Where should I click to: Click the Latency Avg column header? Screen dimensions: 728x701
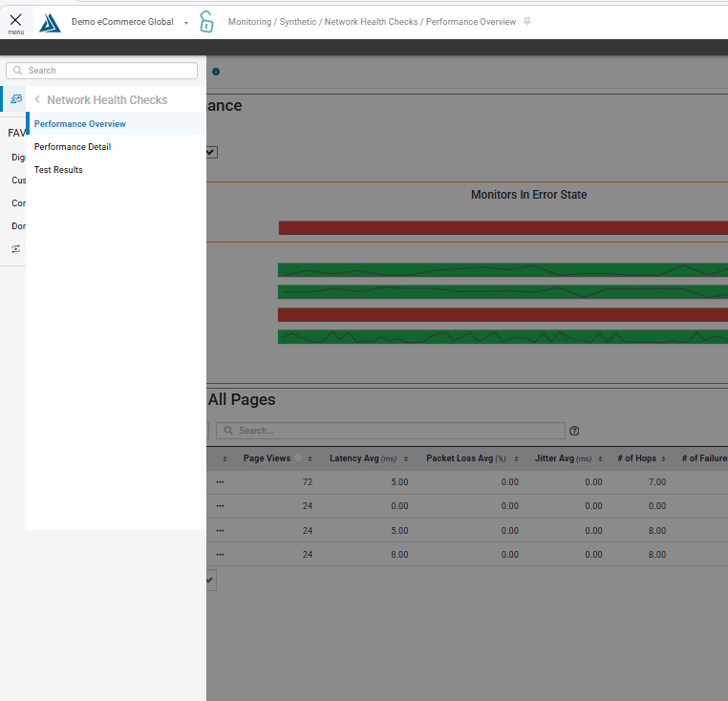tap(363, 458)
